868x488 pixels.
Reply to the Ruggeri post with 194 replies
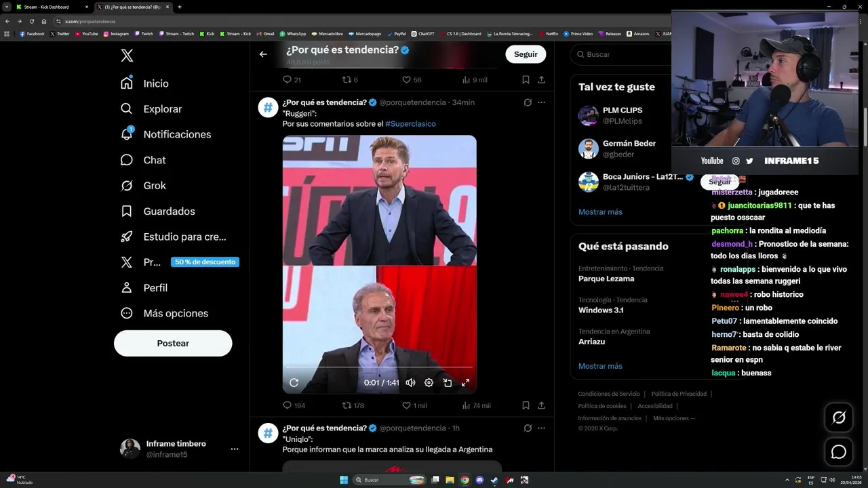pyautogui.click(x=294, y=405)
